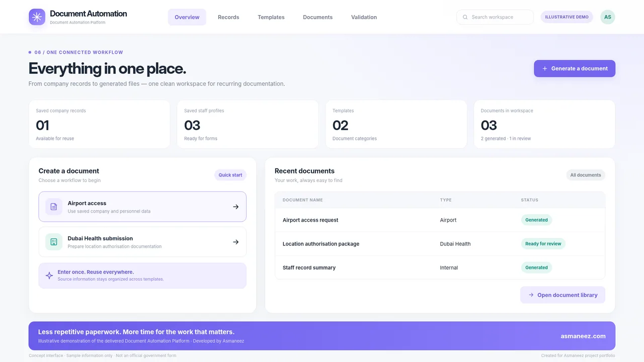Viewport: 644px width, 362px height.
Task: Click the Airport type cell
Action: tap(448, 220)
